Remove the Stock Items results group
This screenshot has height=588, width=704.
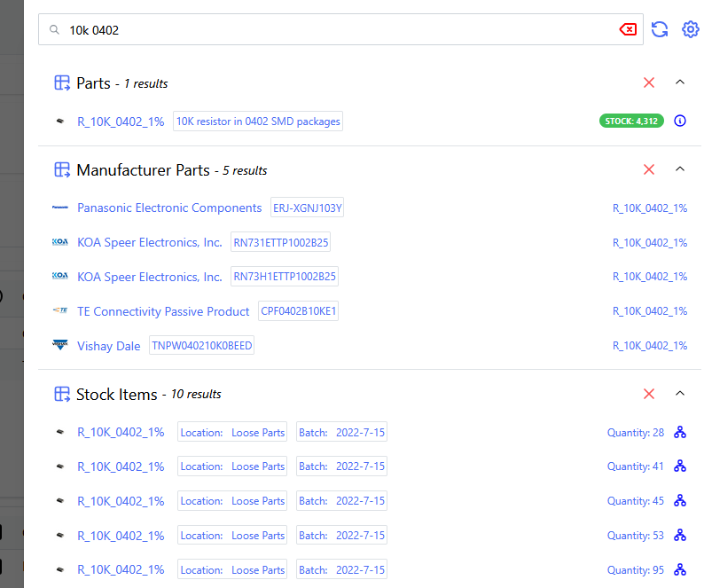(649, 394)
